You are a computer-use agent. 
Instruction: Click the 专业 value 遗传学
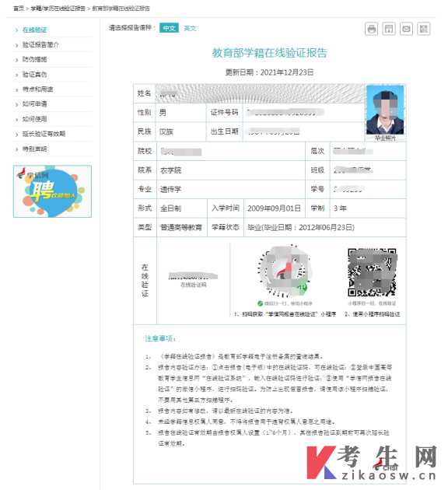[170, 189]
